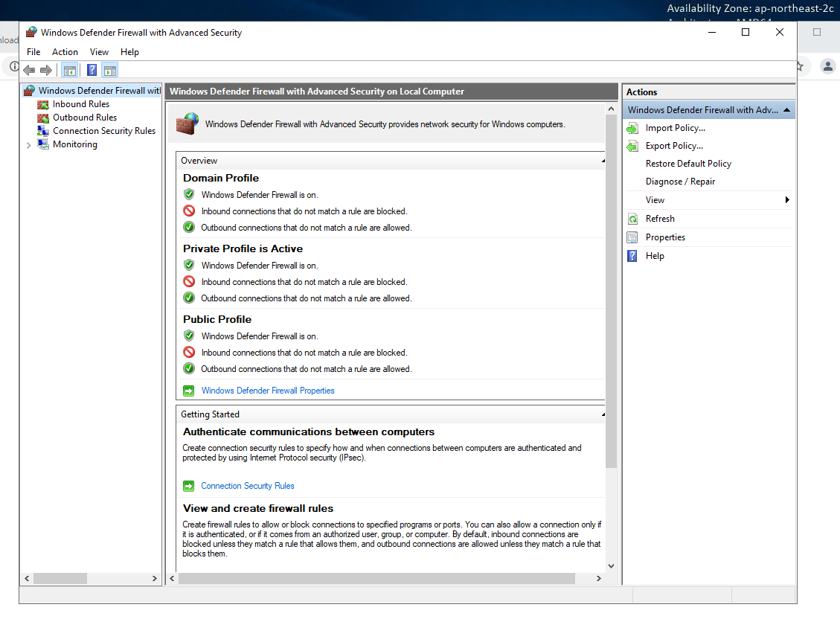Open the Help menu in menu bar

pyautogui.click(x=129, y=52)
